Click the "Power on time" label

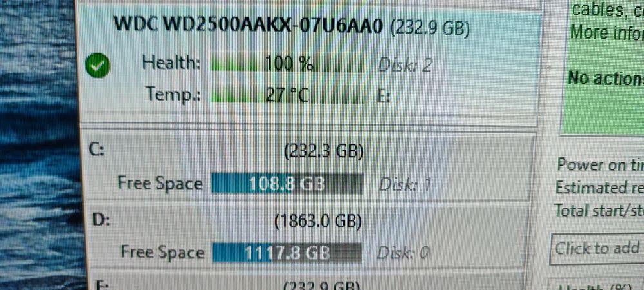coord(600,165)
